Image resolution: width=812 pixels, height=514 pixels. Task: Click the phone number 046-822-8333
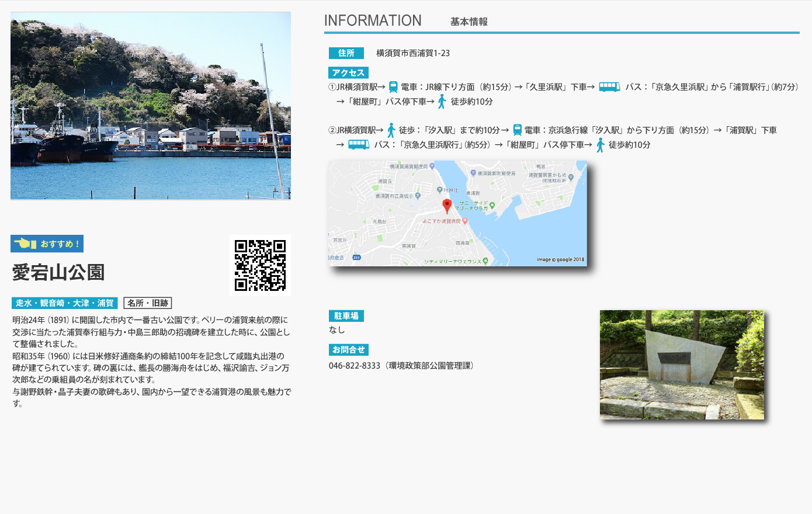pos(355,366)
